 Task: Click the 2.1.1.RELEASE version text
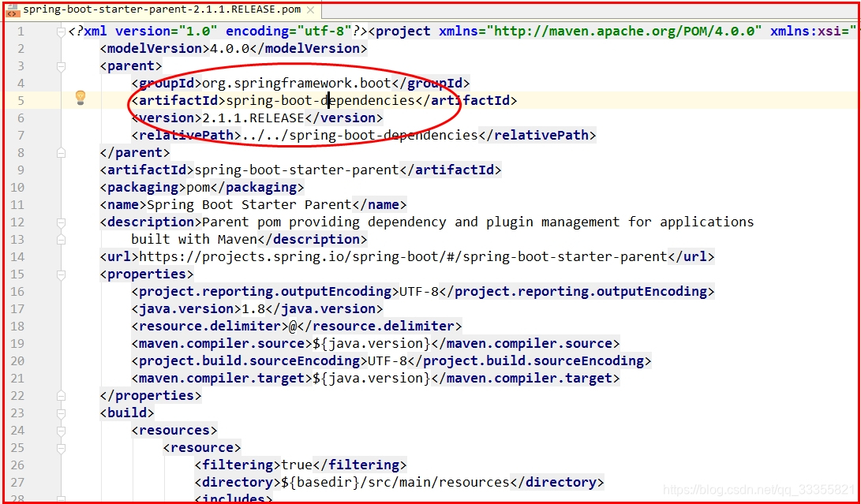tap(253, 118)
